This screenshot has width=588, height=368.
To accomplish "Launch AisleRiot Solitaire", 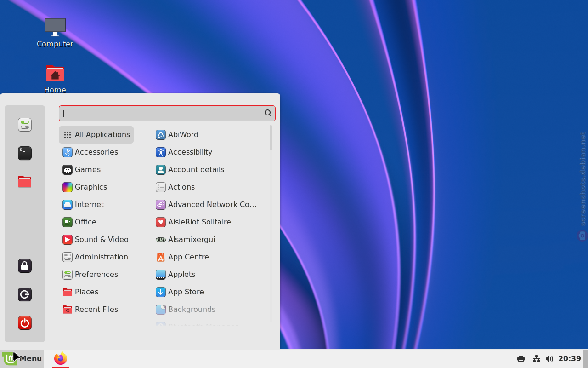I will 207,222.
